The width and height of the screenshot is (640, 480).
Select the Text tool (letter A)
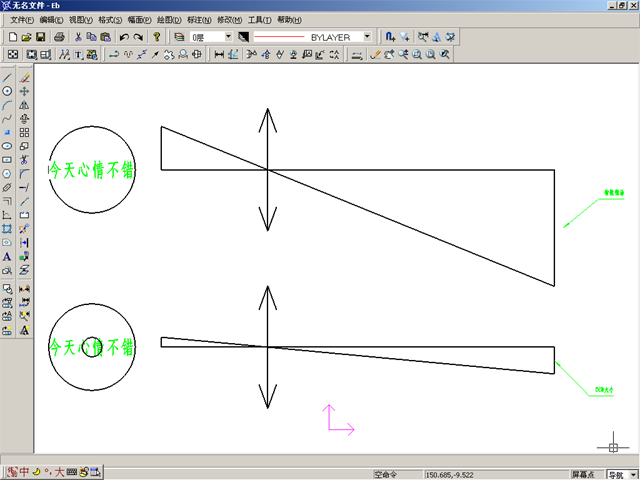(7, 257)
